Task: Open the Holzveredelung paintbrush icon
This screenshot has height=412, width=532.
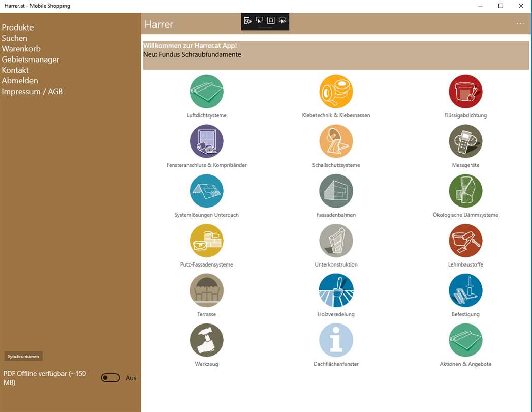Action: coord(336,290)
